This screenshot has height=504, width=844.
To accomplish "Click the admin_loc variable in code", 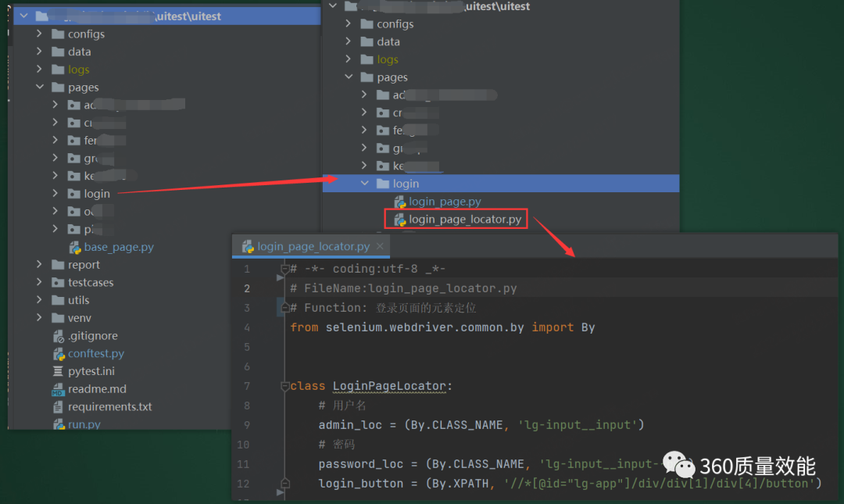I will coord(350,425).
